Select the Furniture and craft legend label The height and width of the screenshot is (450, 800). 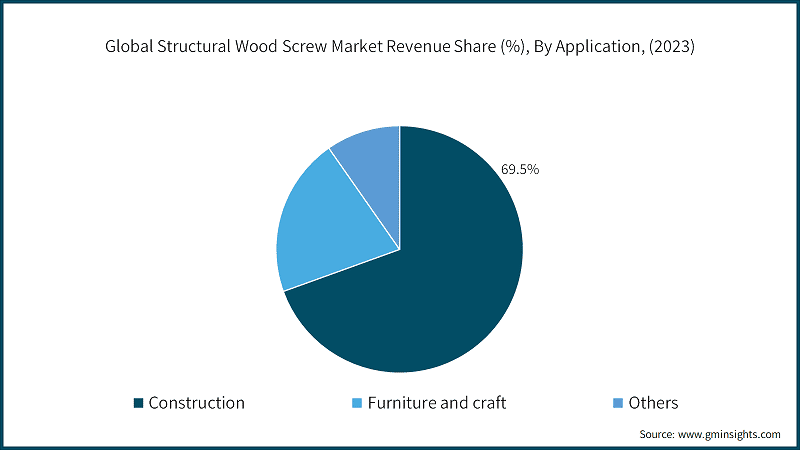click(x=437, y=403)
